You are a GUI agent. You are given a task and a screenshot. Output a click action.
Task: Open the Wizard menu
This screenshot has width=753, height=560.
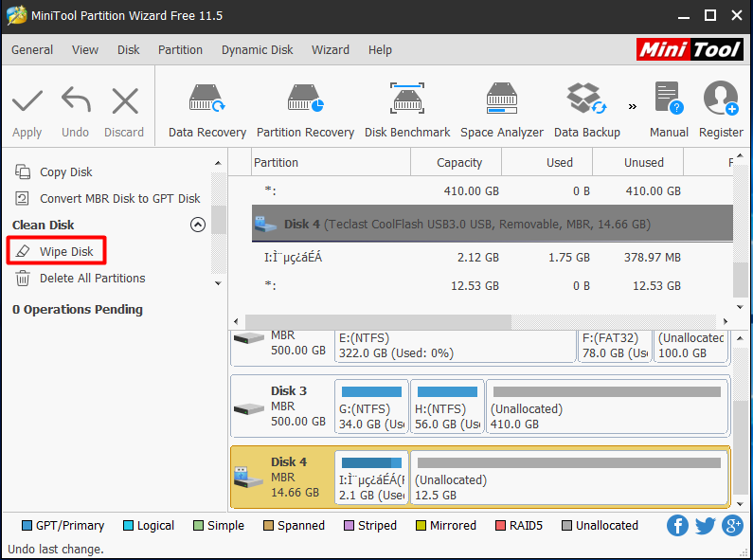point(330,50)
